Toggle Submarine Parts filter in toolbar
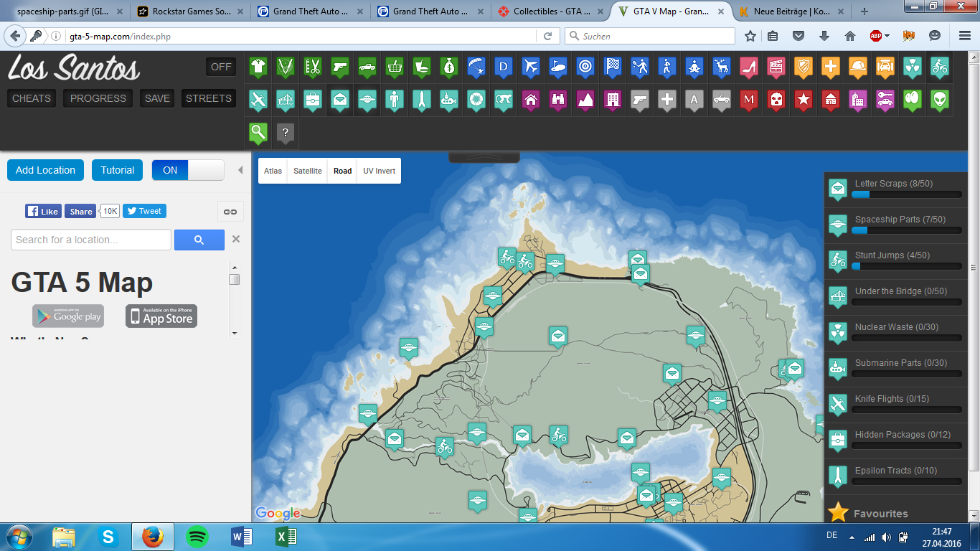Screen dimensions: 980x551 click(x=448, y=100)
